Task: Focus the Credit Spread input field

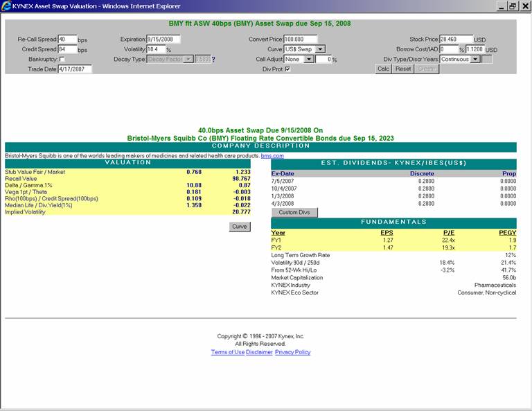Action: coord(67,49)
